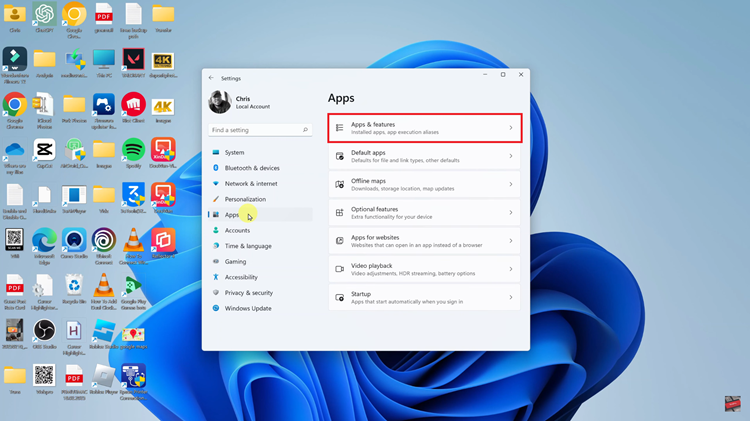Launch the Ubisoft Connect shortcut
Viewport: 750px width, 421px height.
[104, 247]
